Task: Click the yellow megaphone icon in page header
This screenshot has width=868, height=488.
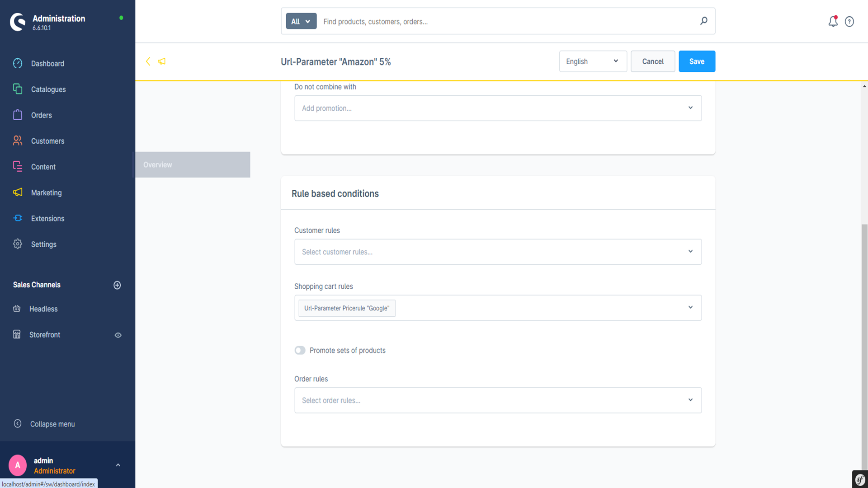Action: point(161,61)
